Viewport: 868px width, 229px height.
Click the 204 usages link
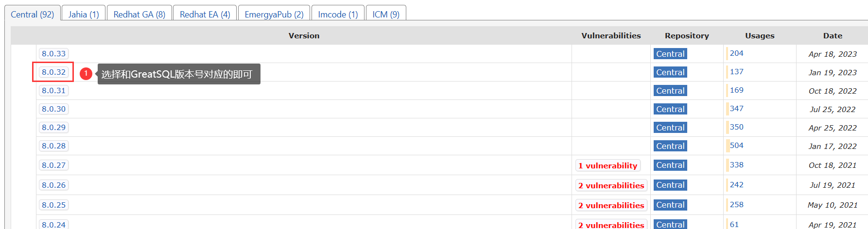[x=736, y=53]
